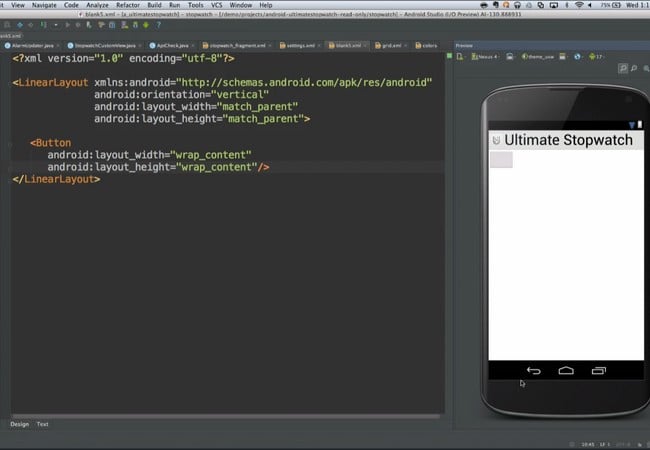Click the android:orientation vertical line
This screenshot has width=650, height=450.
181,94
